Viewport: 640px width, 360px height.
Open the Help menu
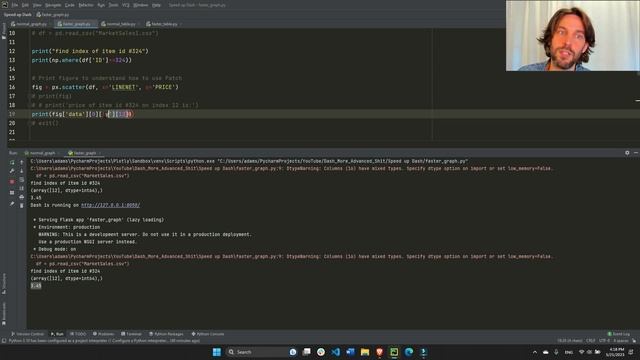coord(156,5)
